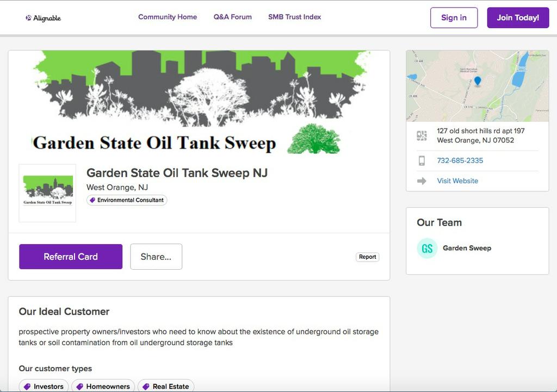Select the Environmental Consultant category badge
557x392 pixels.
click(x=127, y=200)
